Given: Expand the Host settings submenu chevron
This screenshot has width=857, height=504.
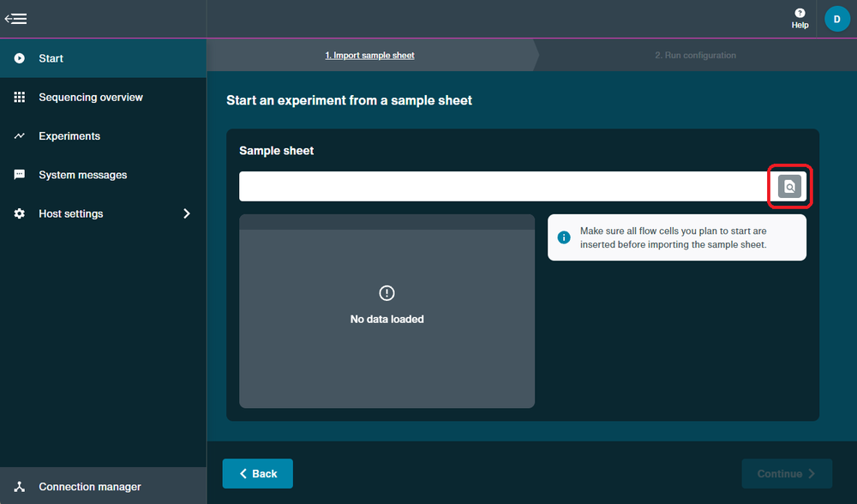Looking at the screenshot, I should pyautogui.click(x=186, y=213).
